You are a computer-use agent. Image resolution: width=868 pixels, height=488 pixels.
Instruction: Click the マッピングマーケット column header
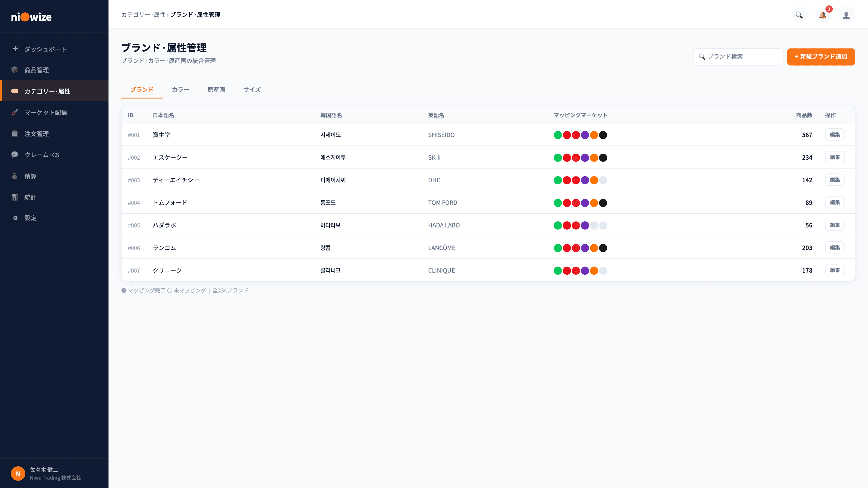(580, 115)
